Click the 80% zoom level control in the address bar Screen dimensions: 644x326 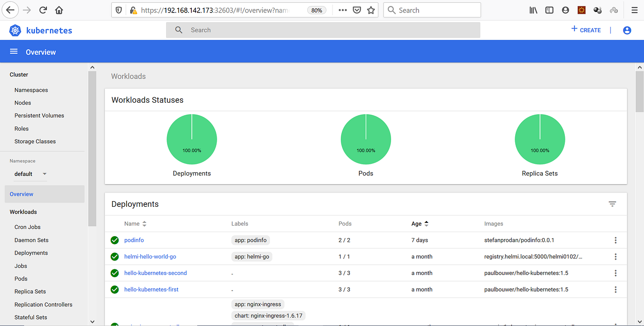click(316, 10)
